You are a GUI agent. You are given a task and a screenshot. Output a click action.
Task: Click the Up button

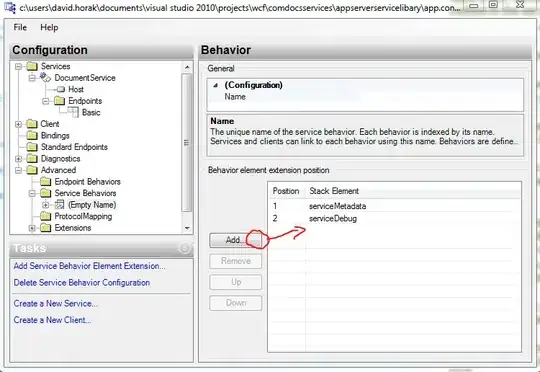(236, 282)
